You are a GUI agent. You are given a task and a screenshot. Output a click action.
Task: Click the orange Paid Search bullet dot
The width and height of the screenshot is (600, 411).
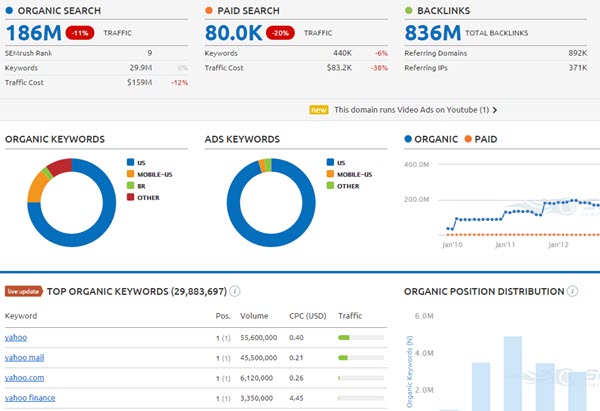tap(209, 11)
